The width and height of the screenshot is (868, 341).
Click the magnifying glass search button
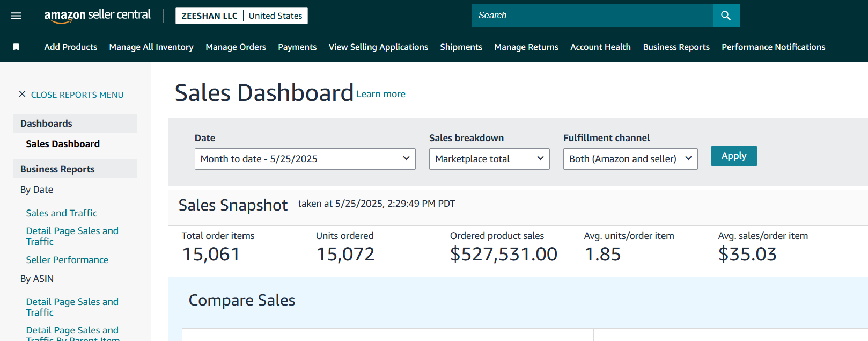point(726,16)
